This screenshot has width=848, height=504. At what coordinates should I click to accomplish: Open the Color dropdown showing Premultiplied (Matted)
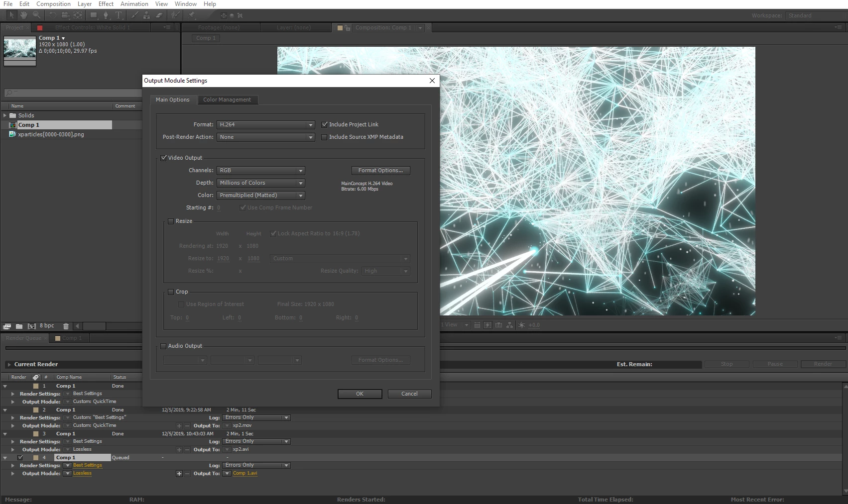pos(261,195)
